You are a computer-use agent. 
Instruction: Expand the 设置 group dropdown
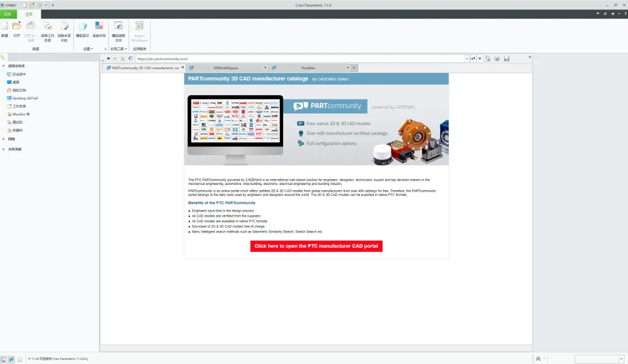88,49
